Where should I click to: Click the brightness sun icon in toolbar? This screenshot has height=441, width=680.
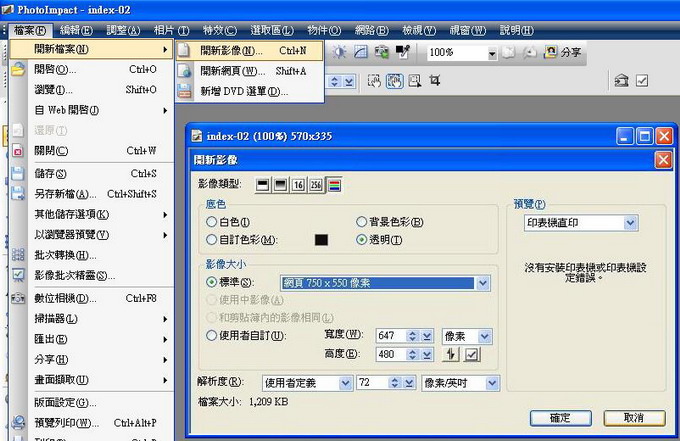tap(339, 52)
